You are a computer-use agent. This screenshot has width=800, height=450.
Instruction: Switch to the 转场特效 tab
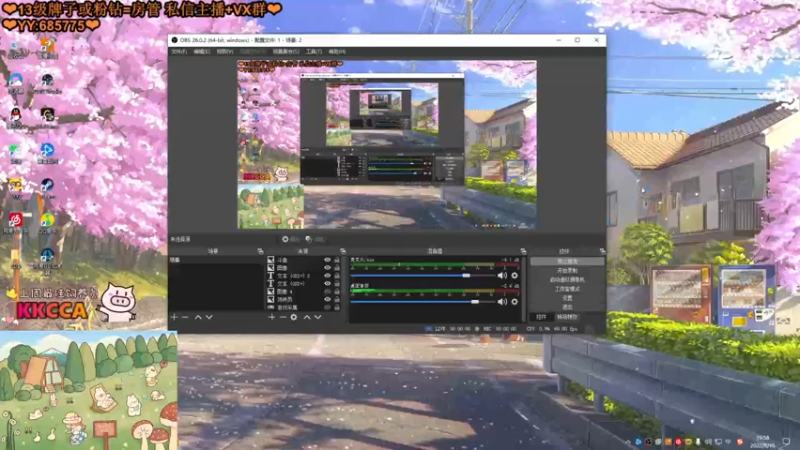click(x=567, y=317)
